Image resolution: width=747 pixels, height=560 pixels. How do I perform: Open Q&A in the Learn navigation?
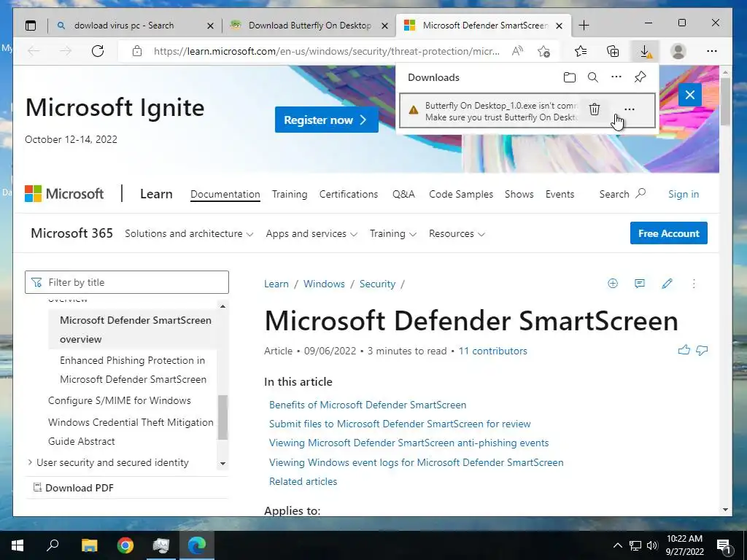coord(403,194)
